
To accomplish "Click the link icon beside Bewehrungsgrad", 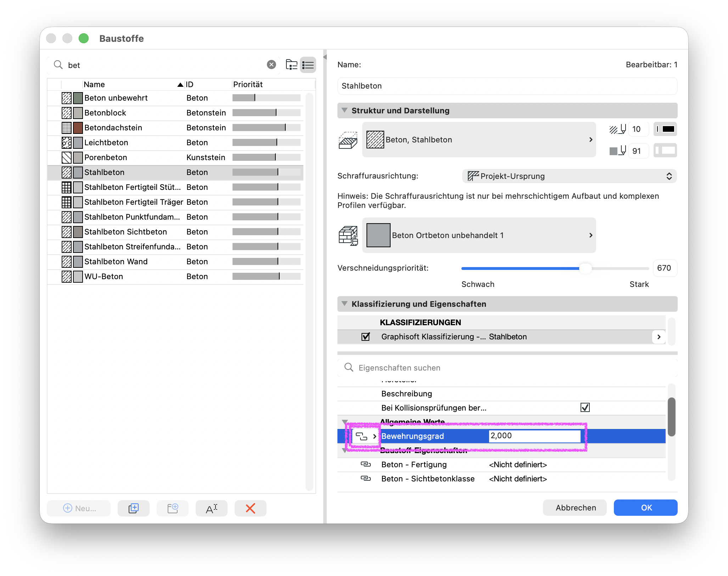I will click(x=361, y=436).
